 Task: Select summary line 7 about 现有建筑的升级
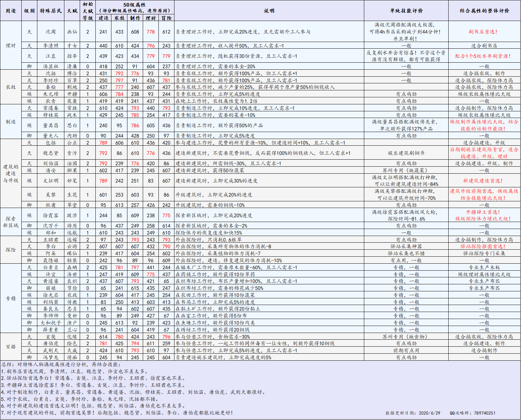click(x=117, y=413)
